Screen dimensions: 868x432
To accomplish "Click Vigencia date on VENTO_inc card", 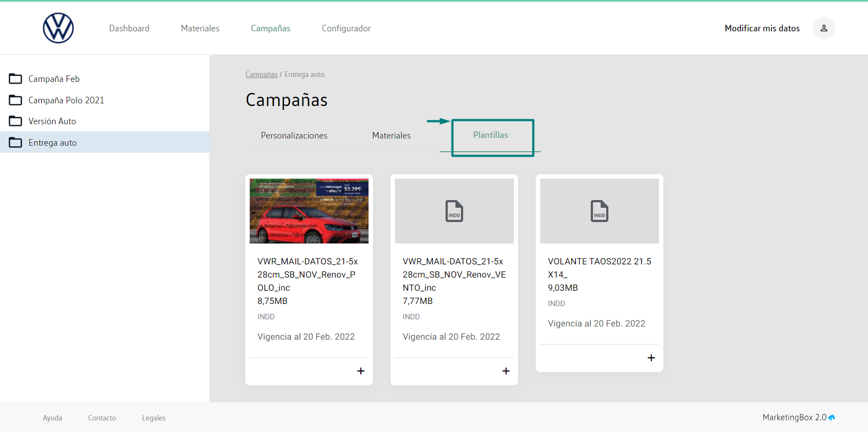I will pyautogui.click(x=451, y=337).
